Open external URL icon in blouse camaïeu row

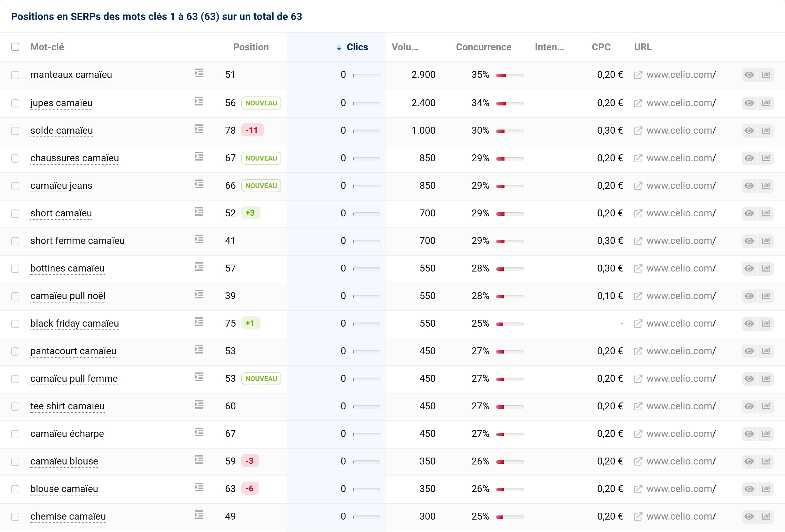[638, 489]
